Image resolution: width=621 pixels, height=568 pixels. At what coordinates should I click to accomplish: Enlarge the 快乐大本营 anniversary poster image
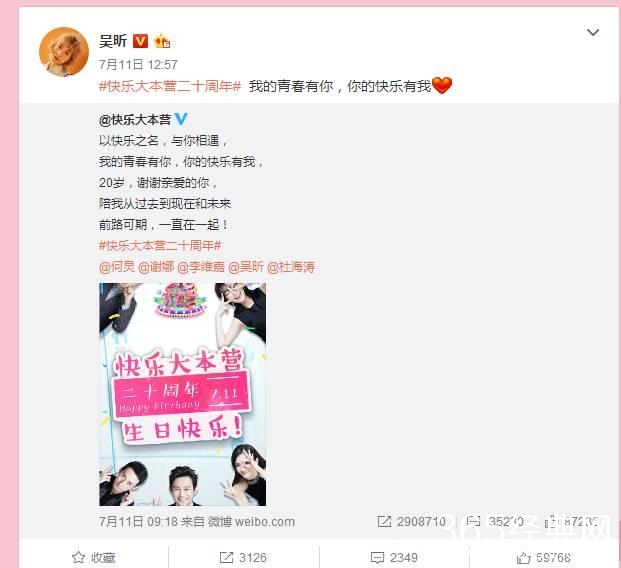[183, 394]
